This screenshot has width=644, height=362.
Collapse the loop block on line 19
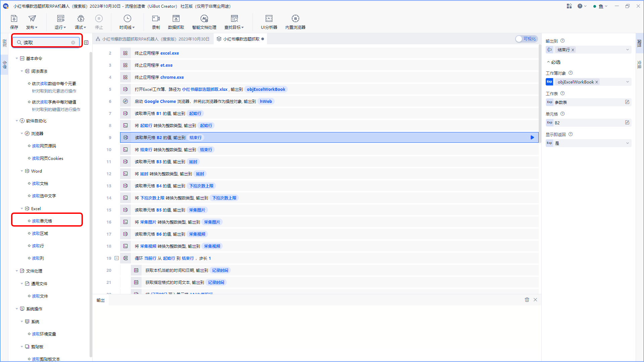click(116, 258)
